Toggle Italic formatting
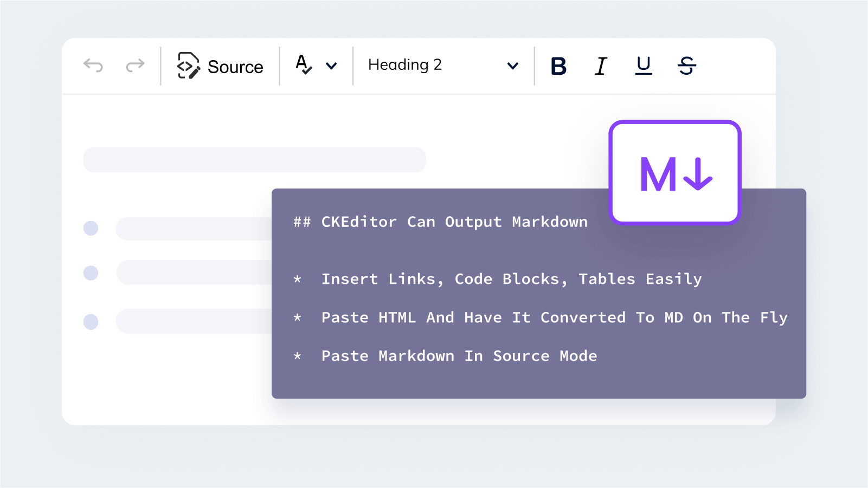This screenshot has width=868, height=488. [x=601, y=66]
